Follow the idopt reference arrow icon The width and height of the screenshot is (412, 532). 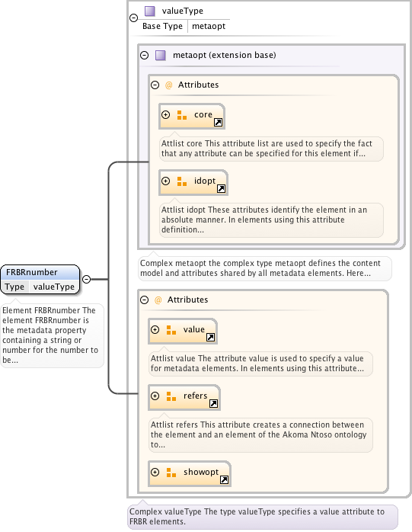[x=221, y=189]
